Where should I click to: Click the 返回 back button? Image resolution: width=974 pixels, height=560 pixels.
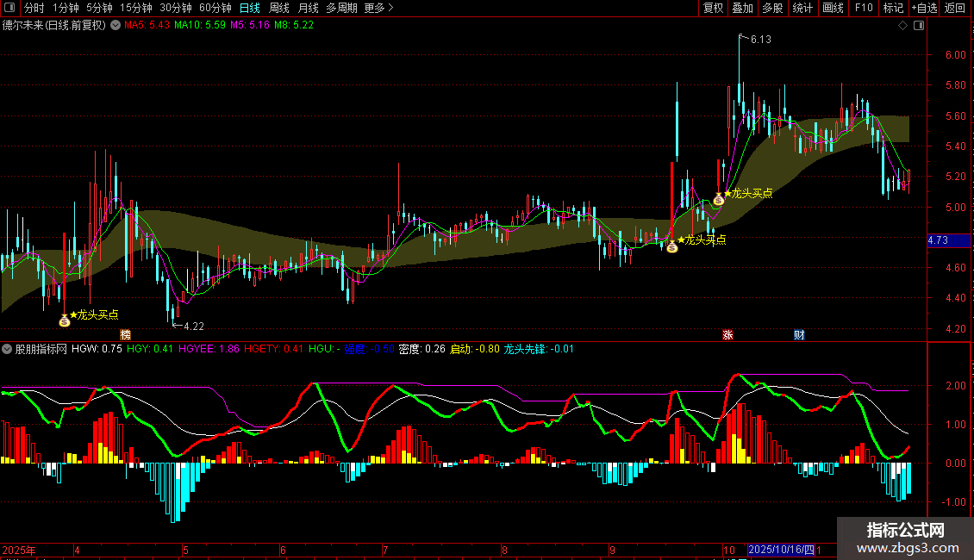tap(955, 8)
